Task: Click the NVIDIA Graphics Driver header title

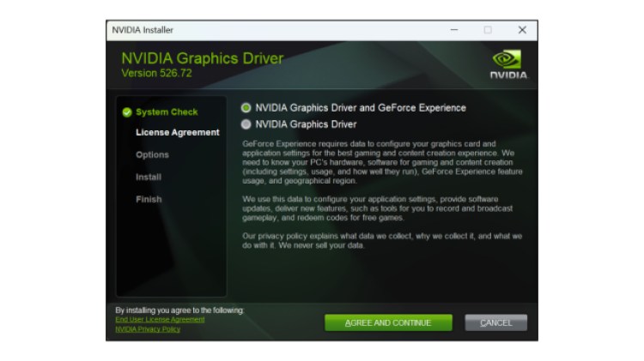Action: pyautogui.click(x=202, y=58)
